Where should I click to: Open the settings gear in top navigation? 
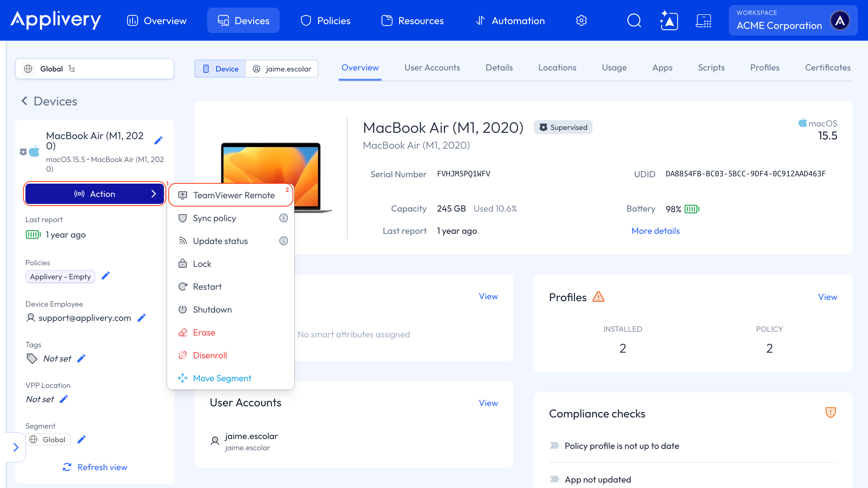click(x=581, y=21)
